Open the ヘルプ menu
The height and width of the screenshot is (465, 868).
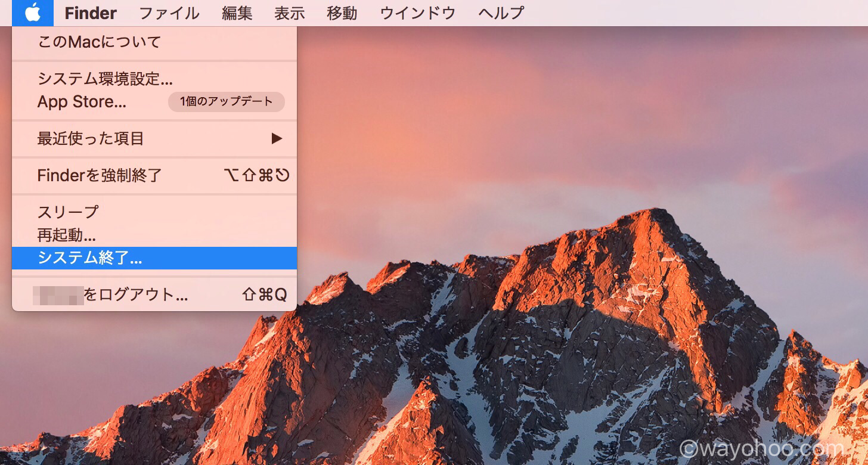[x=501, y=13]
